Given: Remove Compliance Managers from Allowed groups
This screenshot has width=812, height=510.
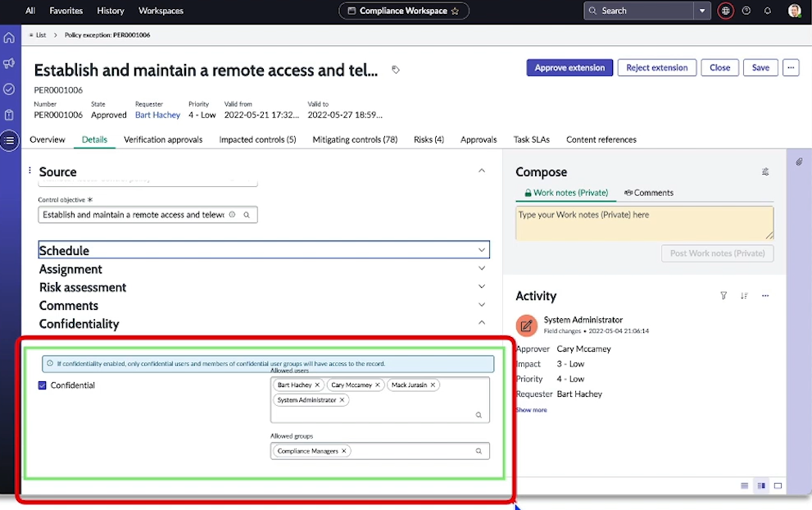Looking at the screenshot, I should [344, 451].
